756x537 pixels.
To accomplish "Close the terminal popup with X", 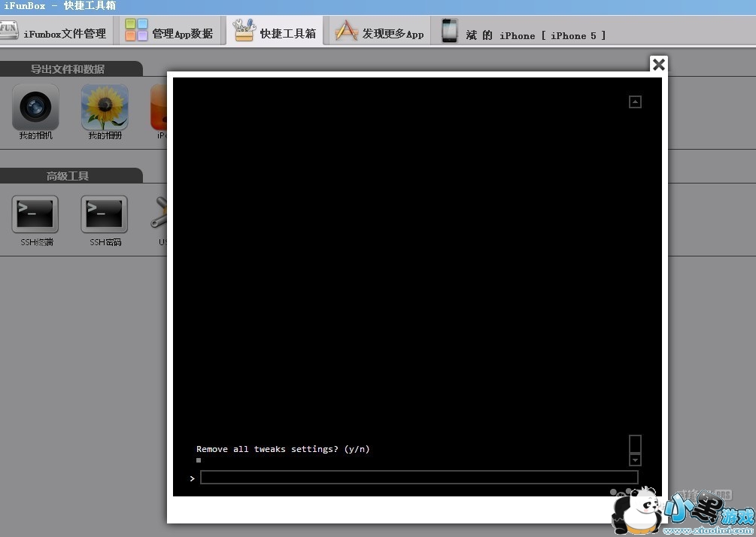I will (659, 64).
